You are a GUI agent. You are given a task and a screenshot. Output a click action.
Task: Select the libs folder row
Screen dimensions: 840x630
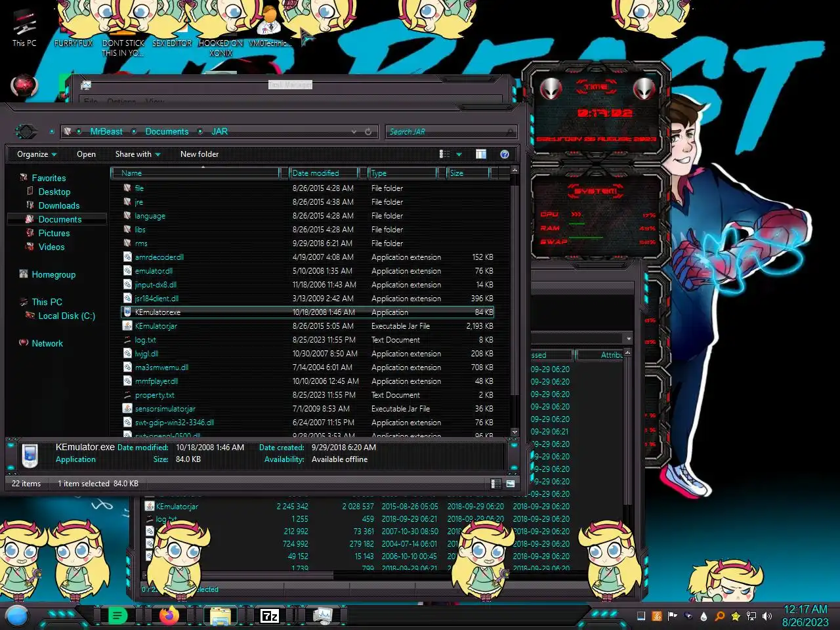(308, 230)
